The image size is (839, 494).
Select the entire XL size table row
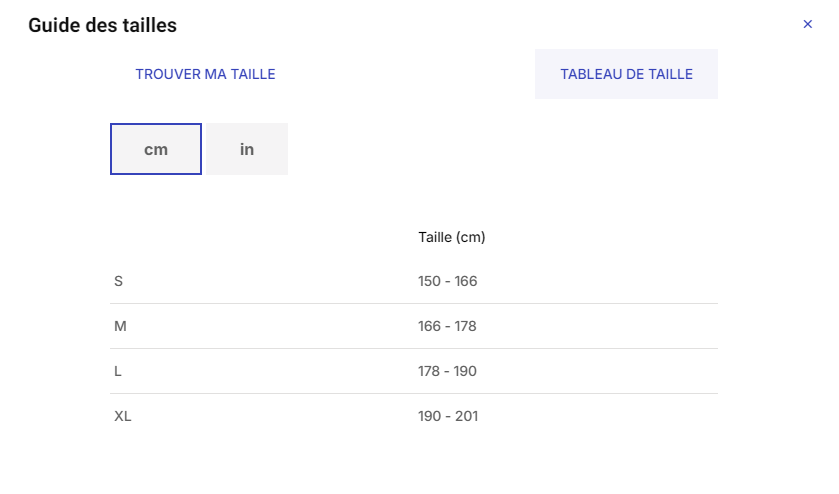click(300, 416)
